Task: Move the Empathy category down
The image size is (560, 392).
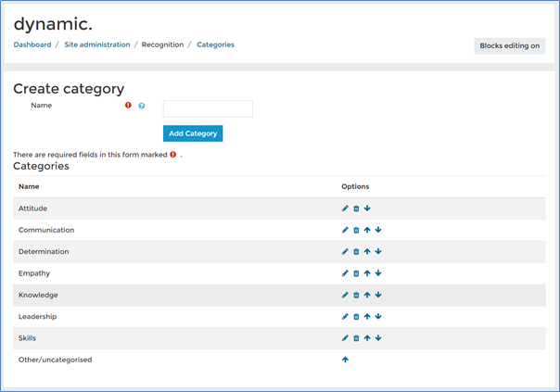Action: coord(378,273)
